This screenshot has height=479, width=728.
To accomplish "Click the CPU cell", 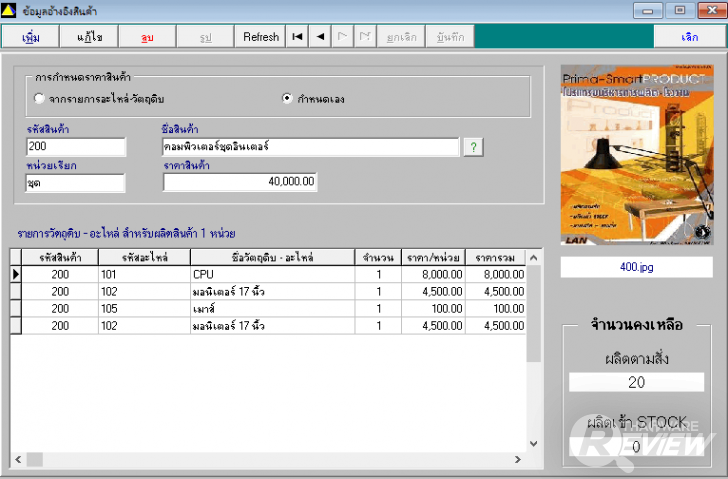I will click(273, 274).
